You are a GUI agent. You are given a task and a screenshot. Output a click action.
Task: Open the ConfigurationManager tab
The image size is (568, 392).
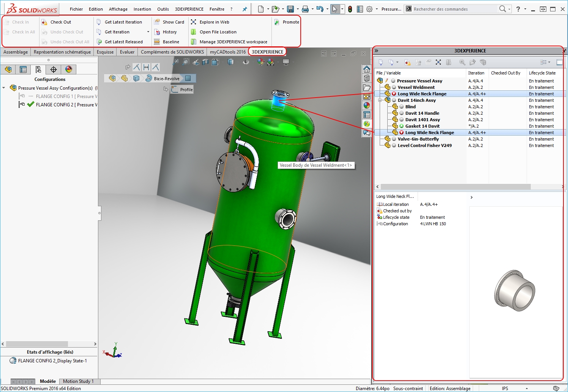pos(38,69)
